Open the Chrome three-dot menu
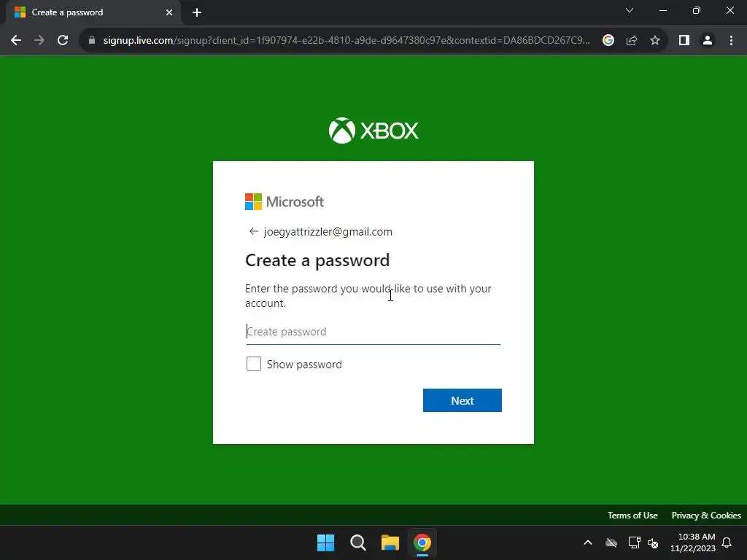The image size is (747, 560). pyautogui.click(x=731, y=41)
